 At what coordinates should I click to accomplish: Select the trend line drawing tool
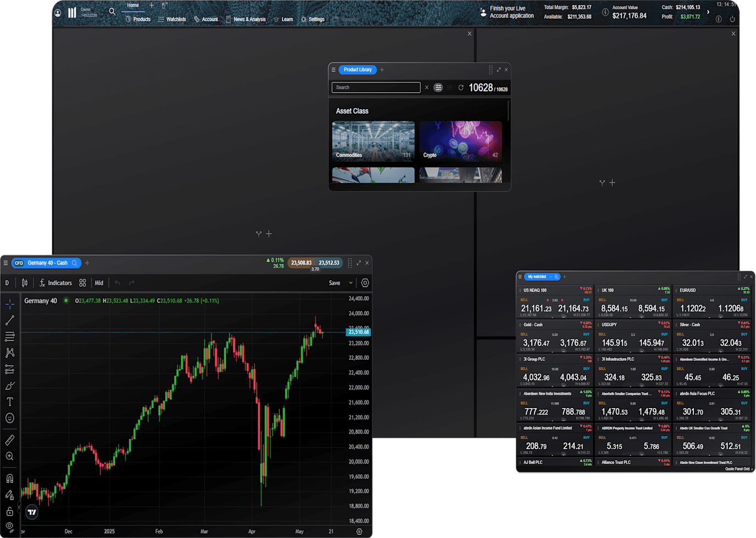click(x=10, y=320)
